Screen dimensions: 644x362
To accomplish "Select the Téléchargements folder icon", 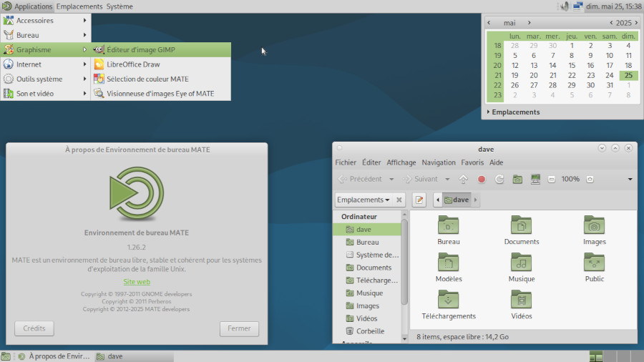I will 449,300.
